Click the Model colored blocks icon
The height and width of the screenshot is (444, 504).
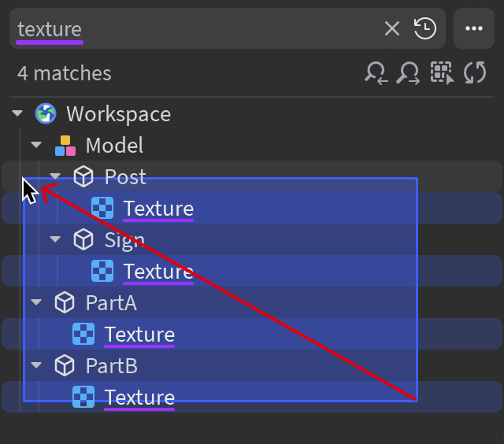[65, 146]
